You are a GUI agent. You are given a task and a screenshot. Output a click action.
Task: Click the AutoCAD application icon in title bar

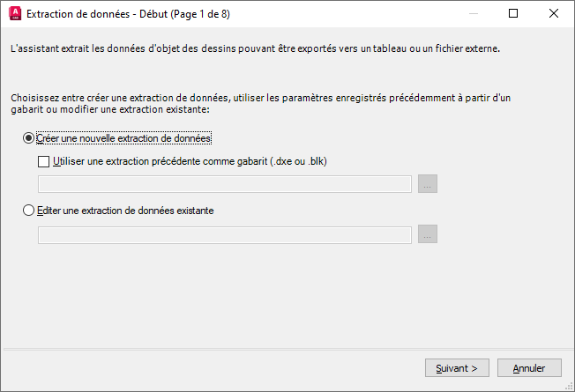pos(14,14)
